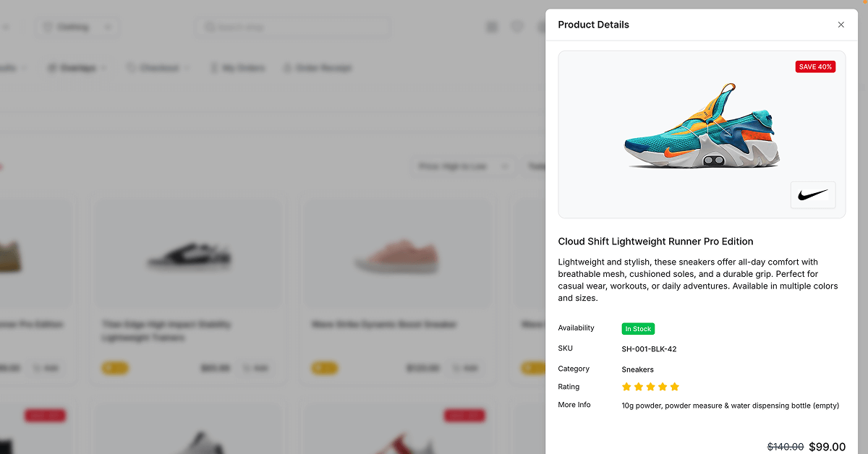
Task: Go to My Orders
Action: (237, 68)
